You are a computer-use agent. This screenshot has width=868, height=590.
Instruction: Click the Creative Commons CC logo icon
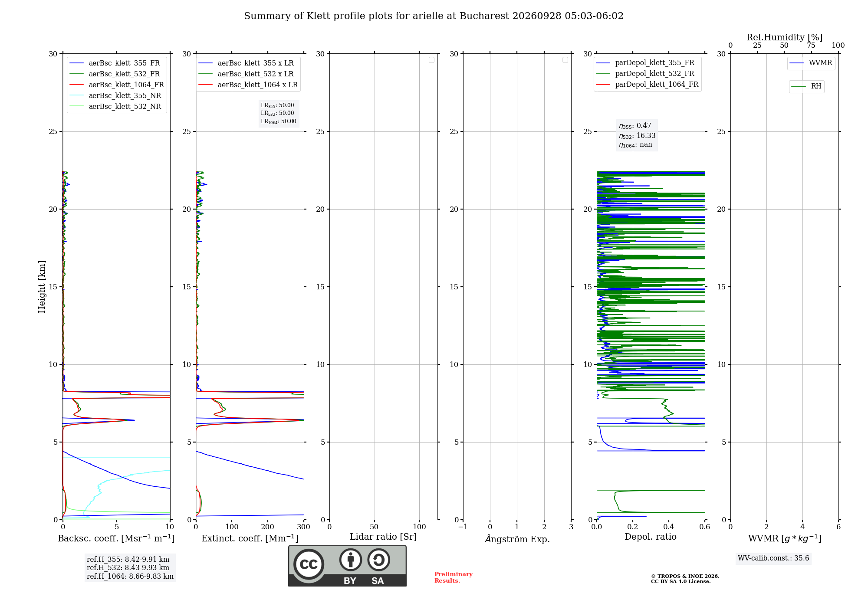309,564
